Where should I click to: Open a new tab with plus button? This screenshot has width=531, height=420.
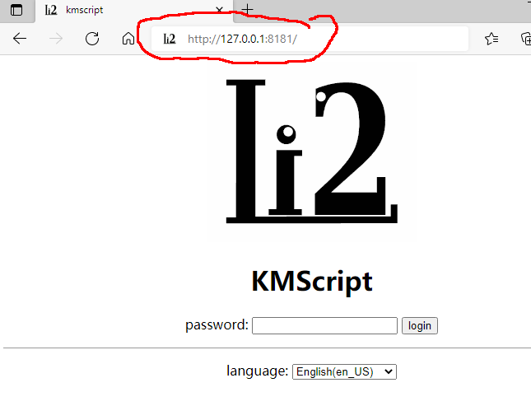248,10
